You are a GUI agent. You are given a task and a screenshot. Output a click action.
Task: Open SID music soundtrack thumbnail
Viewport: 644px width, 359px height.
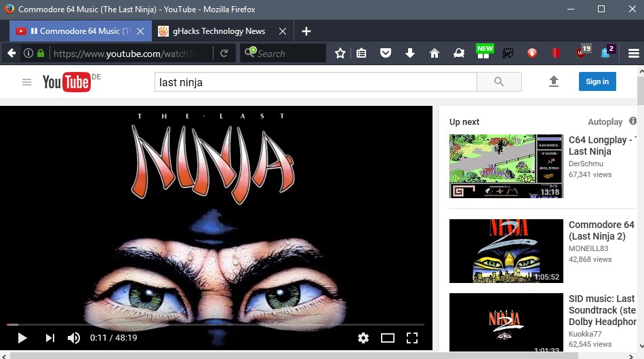506,322
